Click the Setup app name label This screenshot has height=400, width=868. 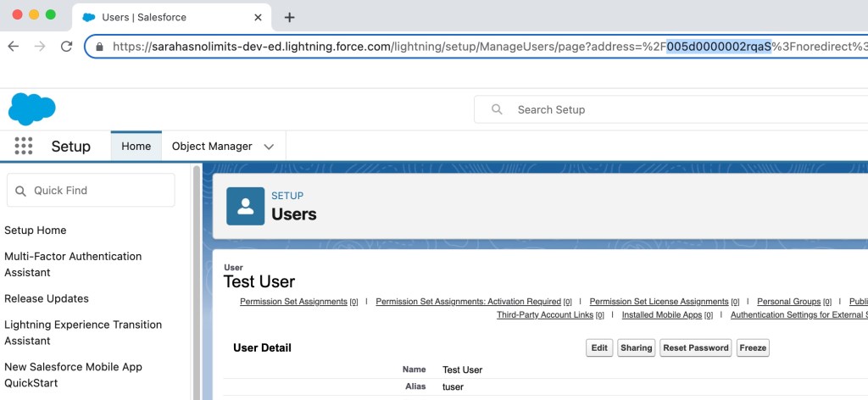click(x=71, y=147)
